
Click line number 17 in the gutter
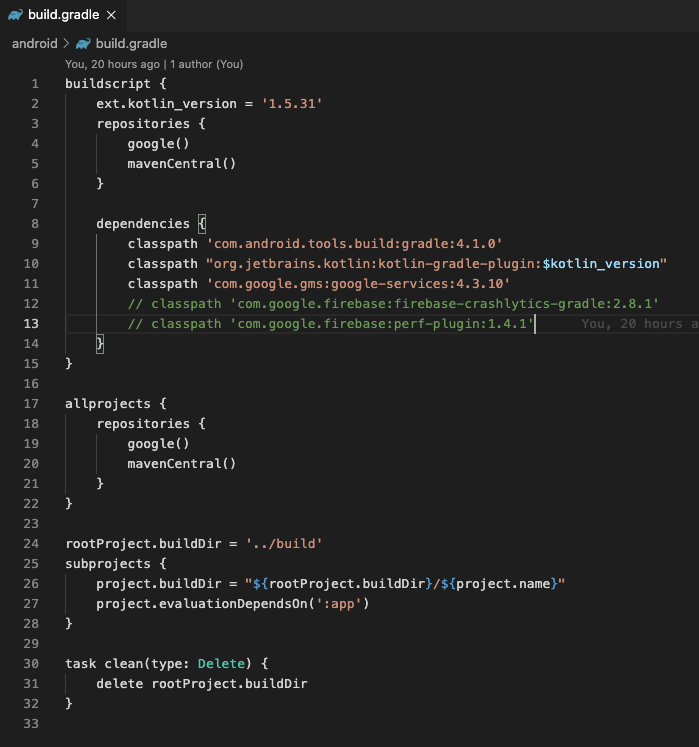pyautogui.click(x=31, y=404)
